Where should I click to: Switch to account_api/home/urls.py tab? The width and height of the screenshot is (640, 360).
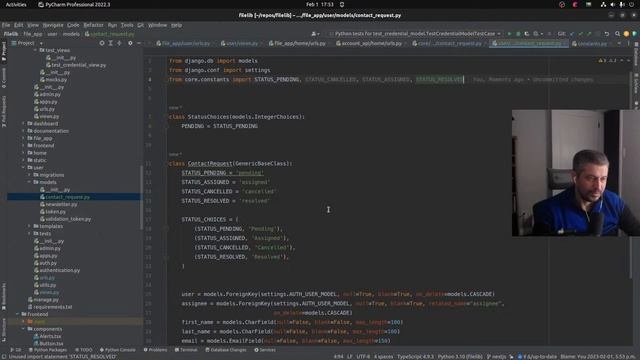click(371, 43)
